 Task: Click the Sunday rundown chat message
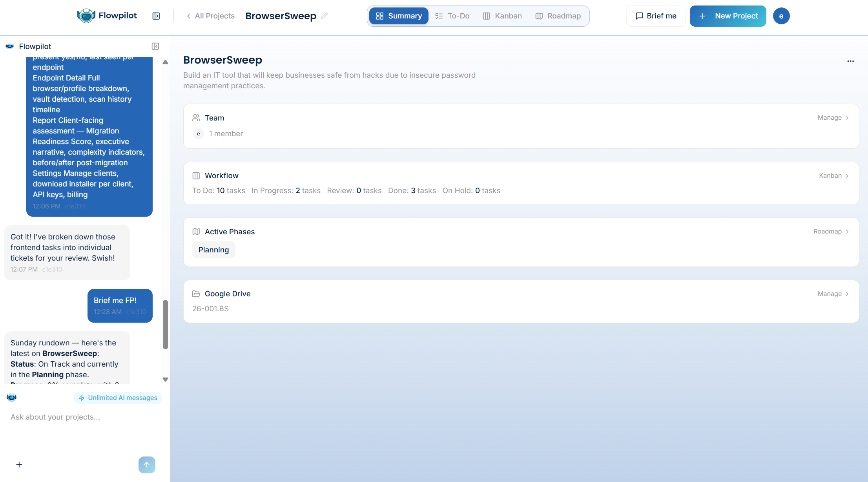click(x=67, y=358)
